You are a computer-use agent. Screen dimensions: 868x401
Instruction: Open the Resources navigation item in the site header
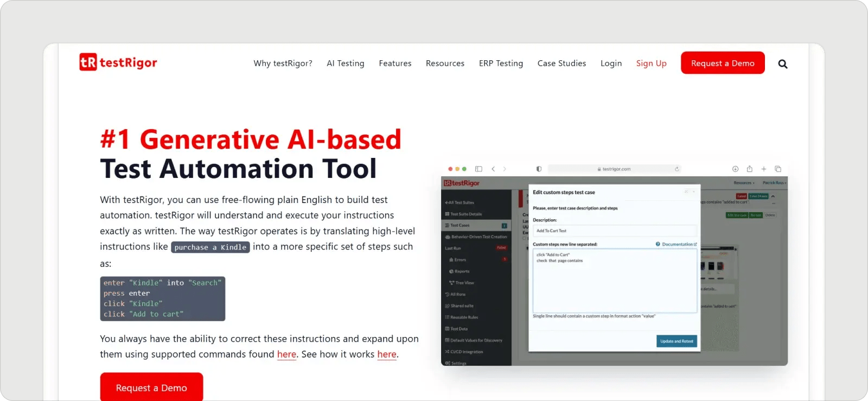pos(445,63)
